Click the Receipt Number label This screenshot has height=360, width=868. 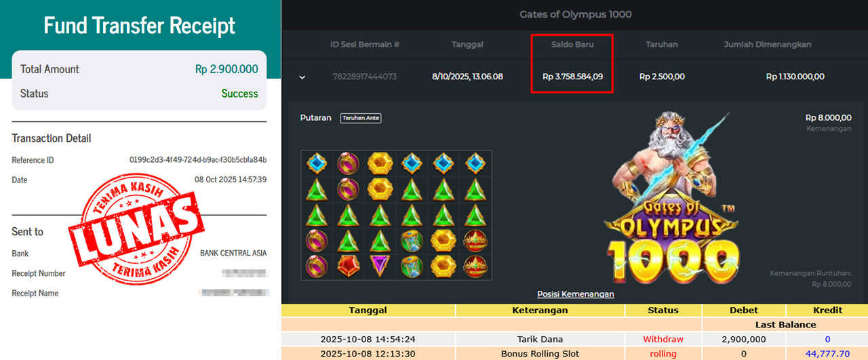[39, 273]
